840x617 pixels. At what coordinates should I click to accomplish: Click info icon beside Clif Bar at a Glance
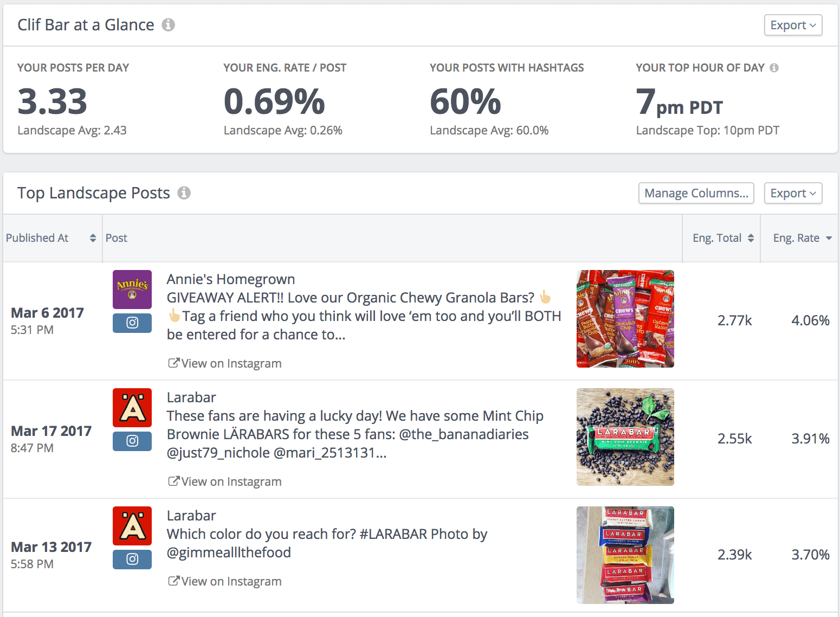coord(169,25)
